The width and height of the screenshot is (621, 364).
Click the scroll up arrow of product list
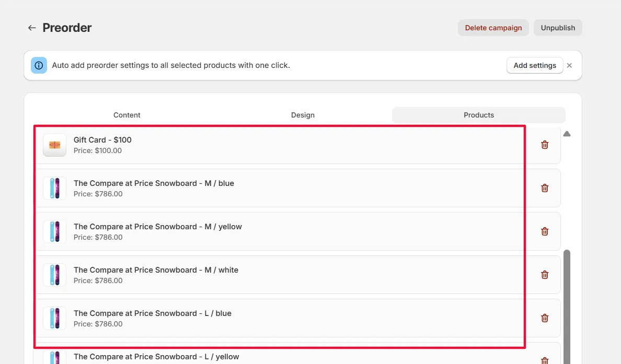(x=567, y=134)
